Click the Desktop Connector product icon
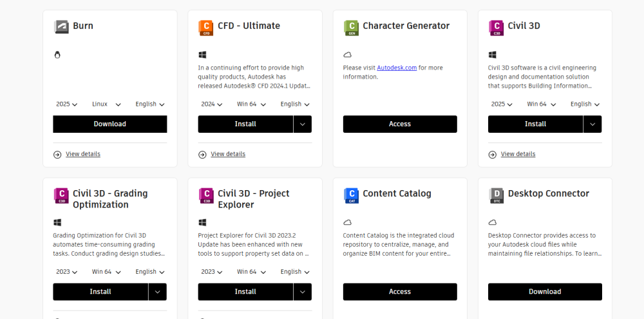 coord(496,195)
